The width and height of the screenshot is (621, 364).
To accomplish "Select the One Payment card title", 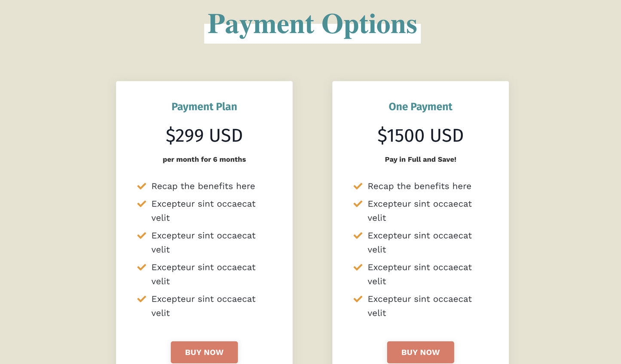I will point(420,106).
